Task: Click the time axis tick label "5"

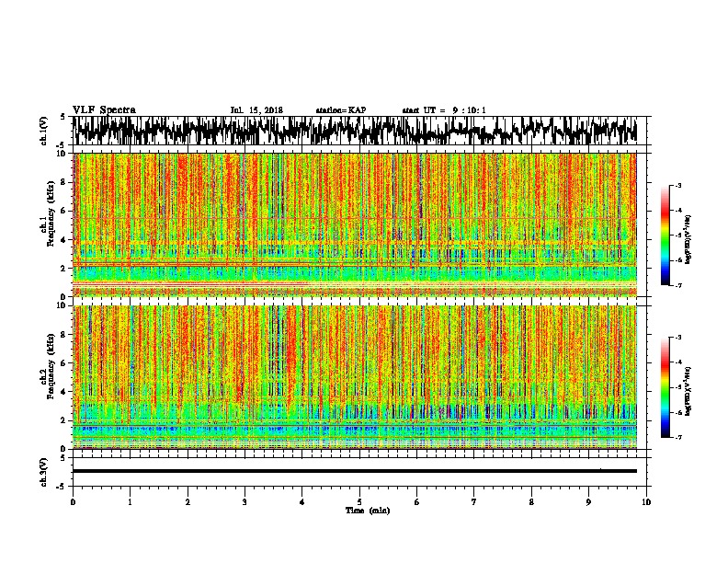Action: click(x=359, y=502)
